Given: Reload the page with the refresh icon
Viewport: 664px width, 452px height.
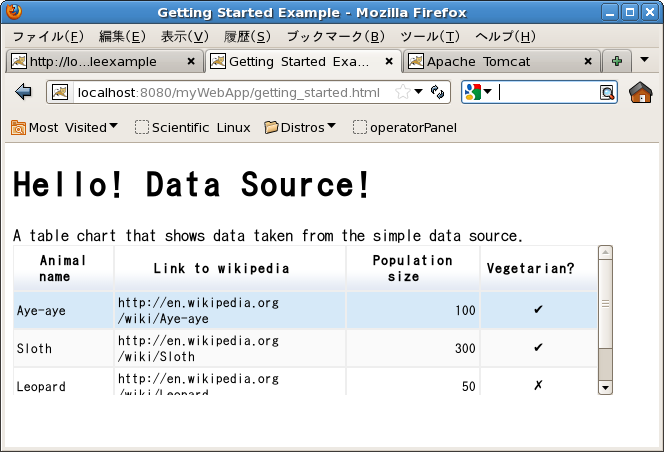Looking at the screenshot, I should 437,92.
